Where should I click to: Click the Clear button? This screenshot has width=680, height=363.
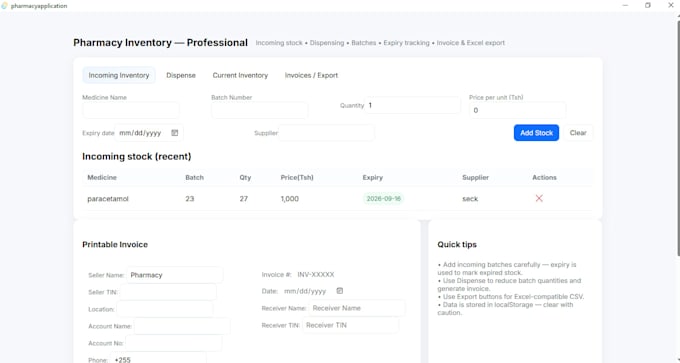578,133
